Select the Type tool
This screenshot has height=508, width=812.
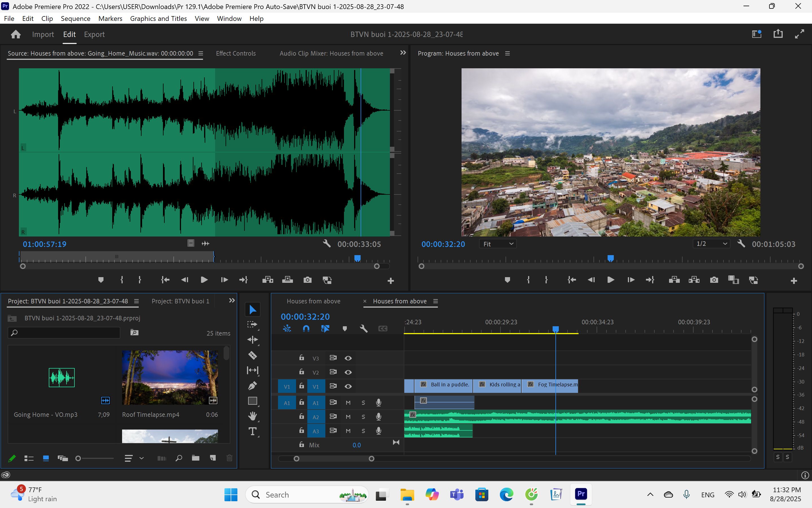click(x=252, y=431)
